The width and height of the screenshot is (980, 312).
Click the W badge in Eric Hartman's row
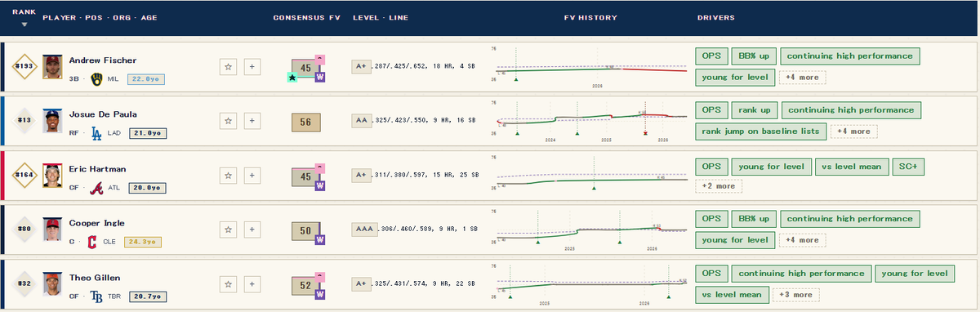coord(320,185)
